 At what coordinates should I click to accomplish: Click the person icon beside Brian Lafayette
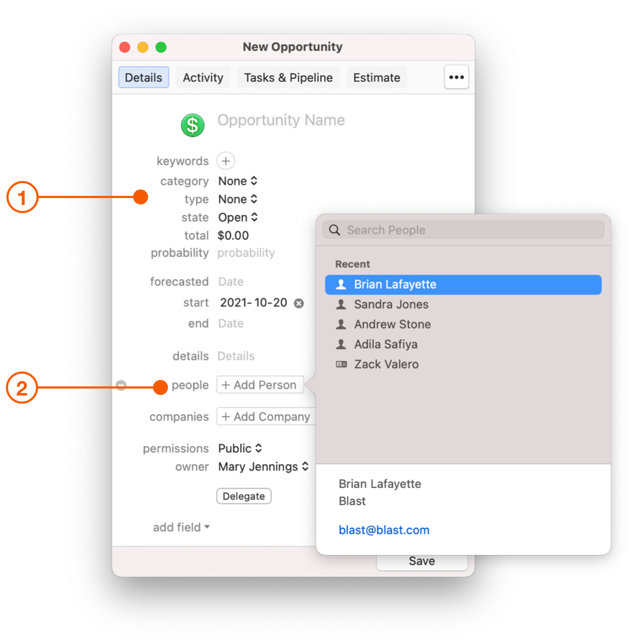(341, 284)
